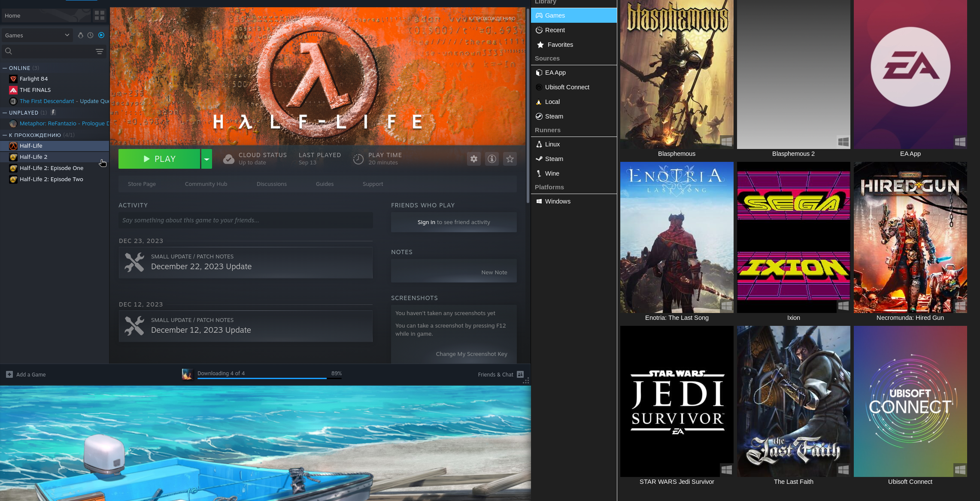Open advanced filter options icon in search bar
The width and height of the screenshot is (980, 501).
tap(100, 52)
